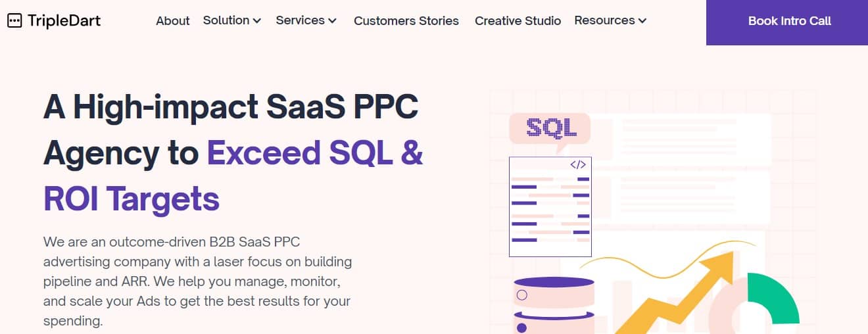
Task: Click the lower database disk with the dot
Action: 553,322
